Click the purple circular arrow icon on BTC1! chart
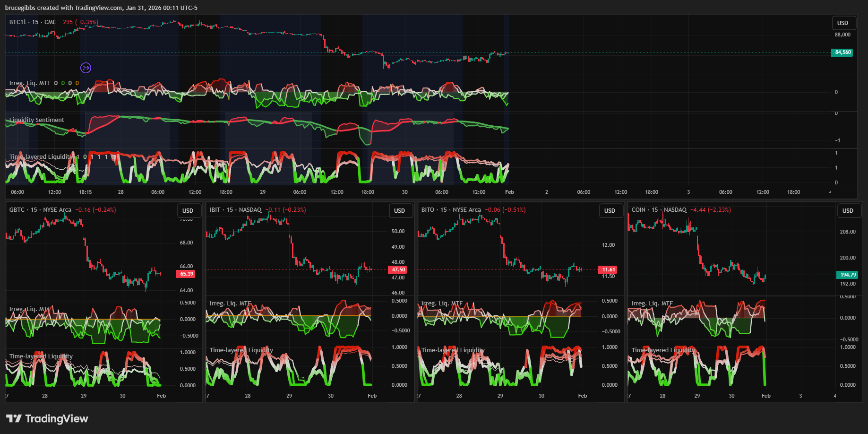This screenshot has height=434, width=868. click(x=86, y=68)
